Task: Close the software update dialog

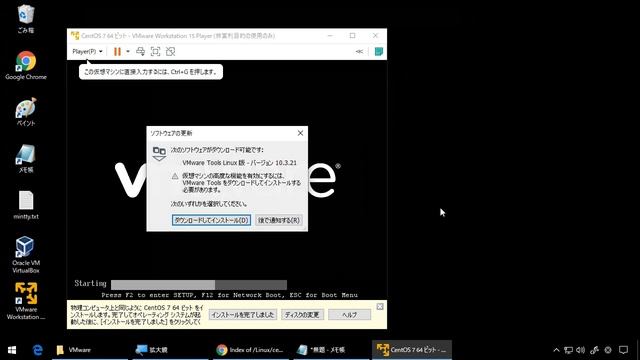Action: 300,133
